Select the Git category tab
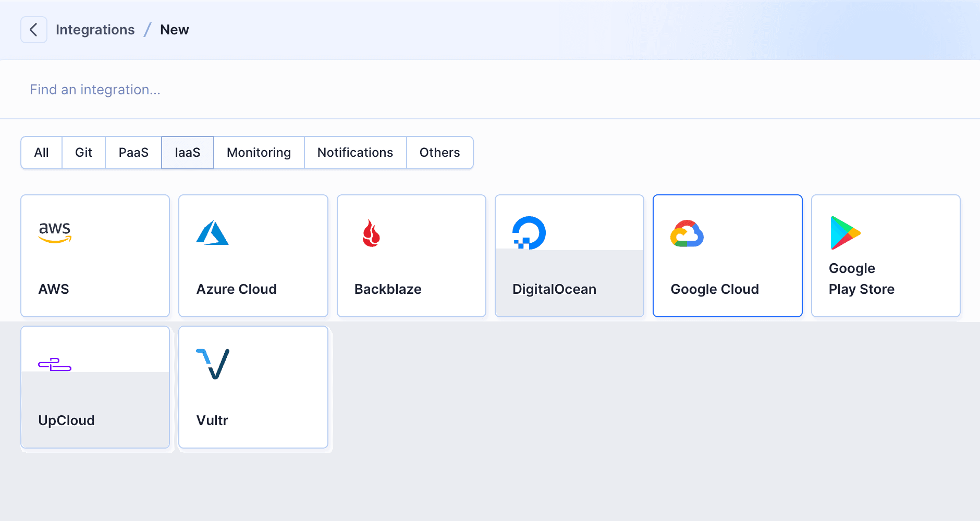The width and height of the screenshot is (980, 521). point(83,153)
